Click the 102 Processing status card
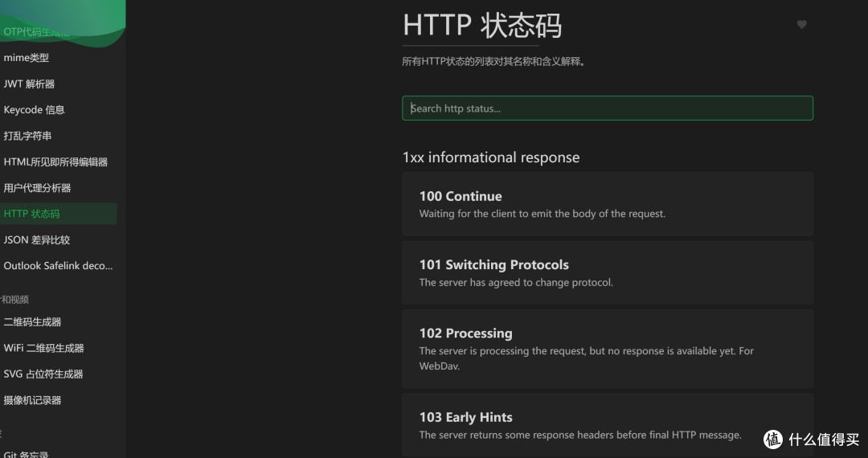This screenshot has width=868, height=458. point(608,349)
